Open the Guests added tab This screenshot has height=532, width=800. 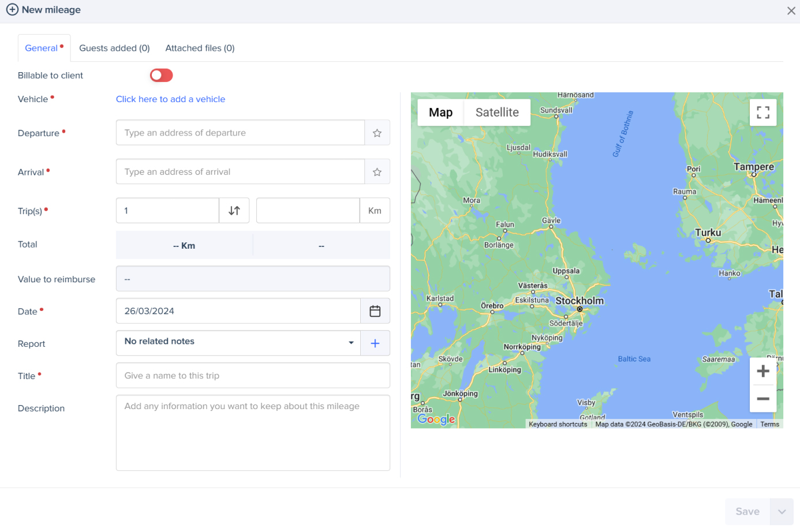[x=114, y=48]
